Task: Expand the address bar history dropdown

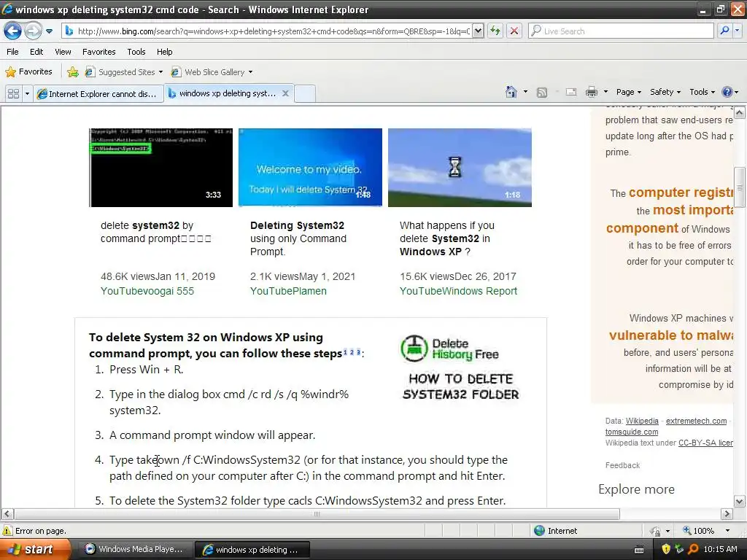Action: point(478,31)
